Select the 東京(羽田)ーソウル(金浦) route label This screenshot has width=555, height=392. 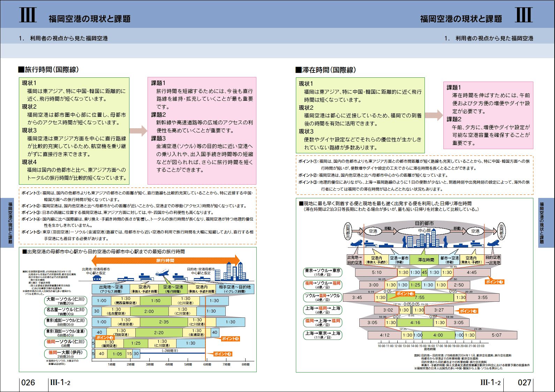click(x=66, y=333)
